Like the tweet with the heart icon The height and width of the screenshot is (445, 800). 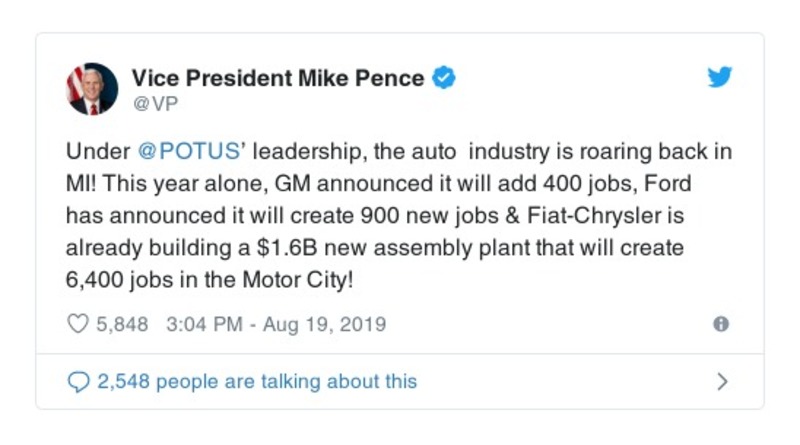click(77, 324)
